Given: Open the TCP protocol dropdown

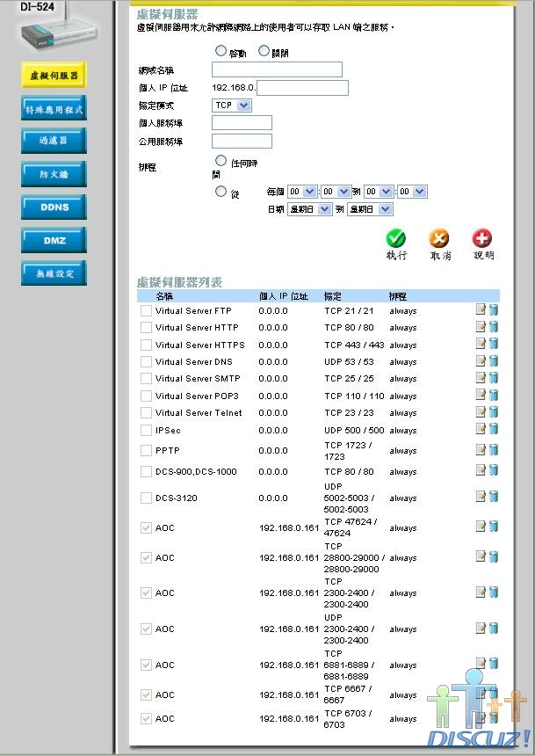Looking at the screenshot, I should pos(232,105).
